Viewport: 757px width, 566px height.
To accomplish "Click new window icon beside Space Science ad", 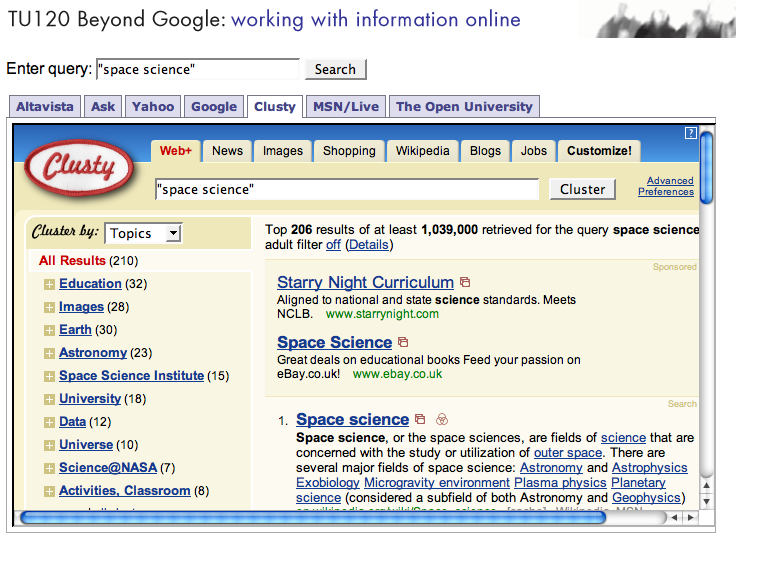I will click(403, 342).
